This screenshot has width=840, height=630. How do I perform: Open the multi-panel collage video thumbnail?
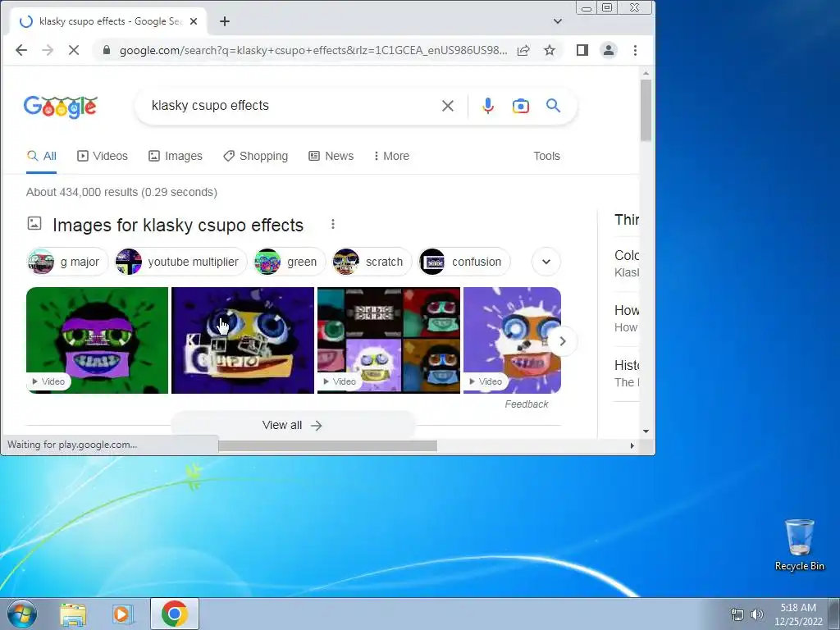388,340
